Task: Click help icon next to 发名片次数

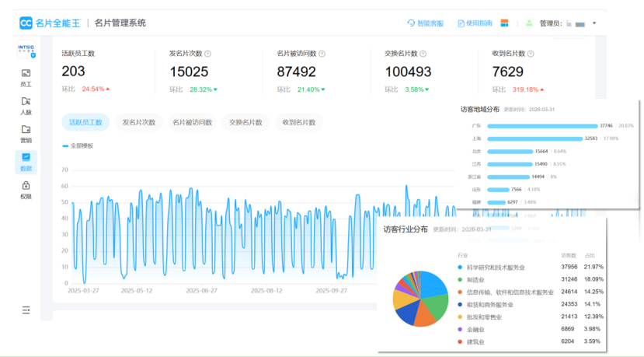Action: coord(208,54)
